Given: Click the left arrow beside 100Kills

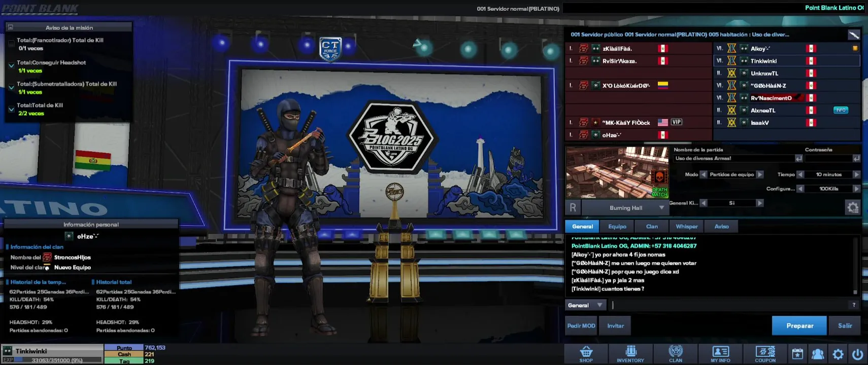Looking at the screenshot, I should click(x=800, y=189).
